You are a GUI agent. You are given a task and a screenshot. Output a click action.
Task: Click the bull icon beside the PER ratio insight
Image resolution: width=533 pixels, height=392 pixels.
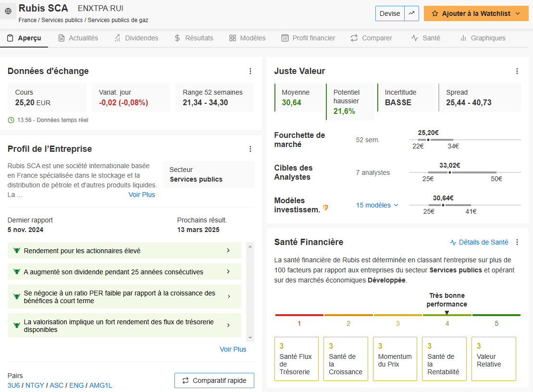(17, 296)
